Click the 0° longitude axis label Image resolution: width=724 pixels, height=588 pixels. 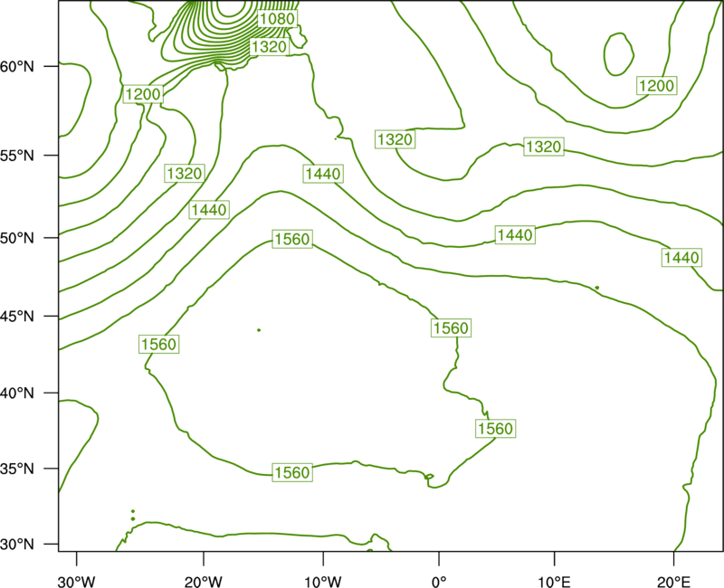439,582
